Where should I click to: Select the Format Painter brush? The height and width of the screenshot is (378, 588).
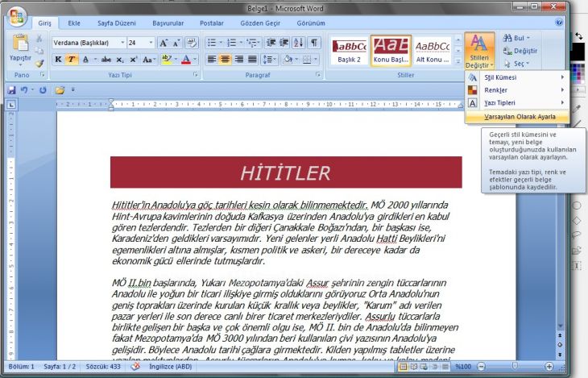[39, 63]
